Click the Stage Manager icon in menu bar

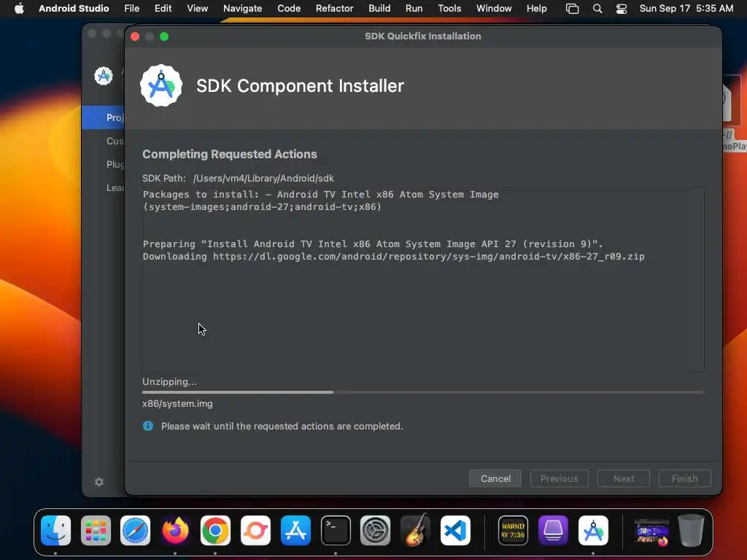click(x=572, y=9)
